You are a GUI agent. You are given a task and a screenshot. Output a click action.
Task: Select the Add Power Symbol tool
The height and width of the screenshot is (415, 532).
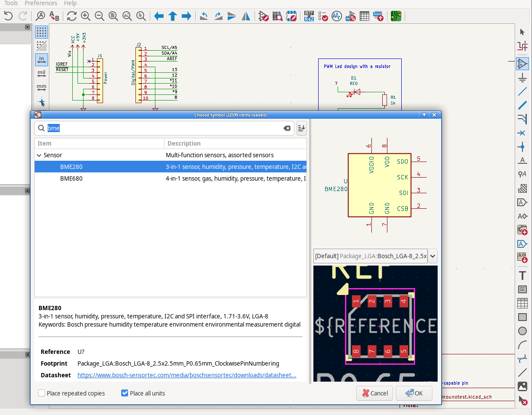pyautogui.click(x=522, y=78)
